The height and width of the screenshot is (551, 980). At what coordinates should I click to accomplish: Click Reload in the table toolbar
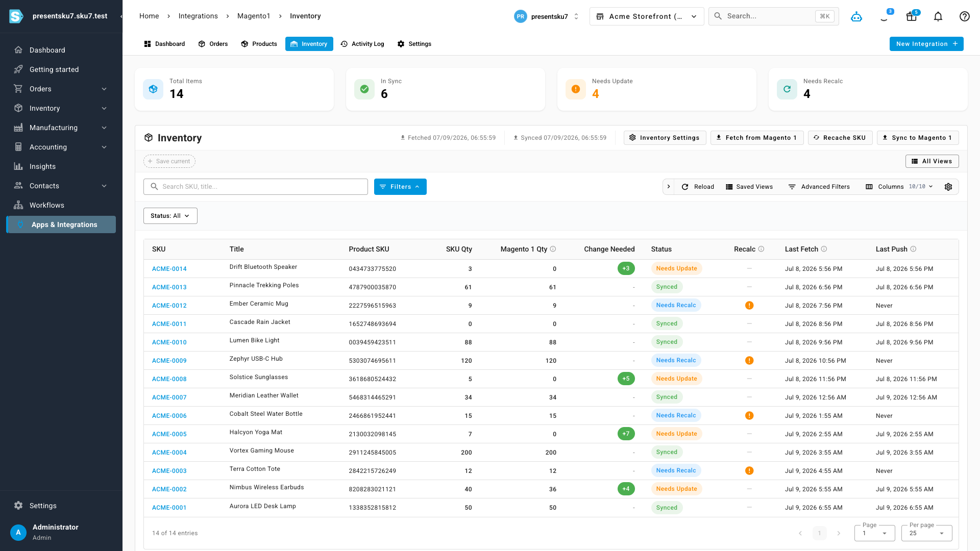point(698,187)
